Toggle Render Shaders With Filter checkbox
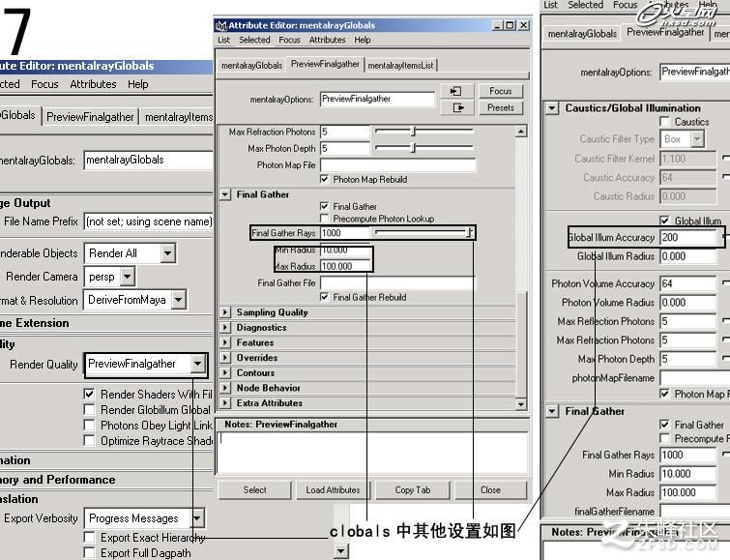 point(89,394)
